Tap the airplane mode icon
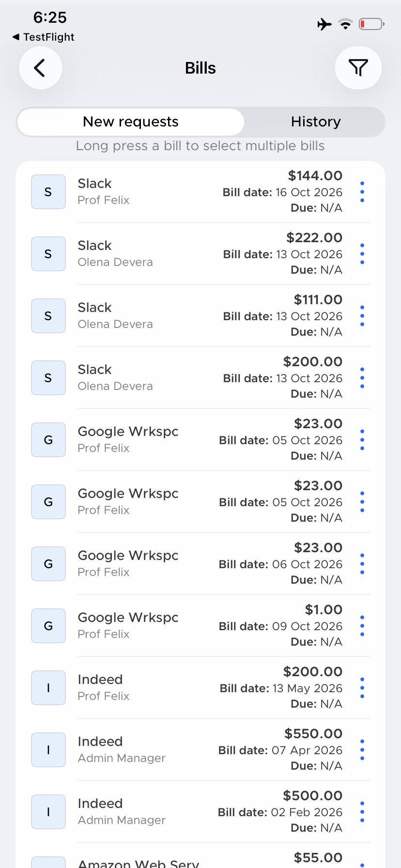The image size is (401, 868). click(324, 24)
